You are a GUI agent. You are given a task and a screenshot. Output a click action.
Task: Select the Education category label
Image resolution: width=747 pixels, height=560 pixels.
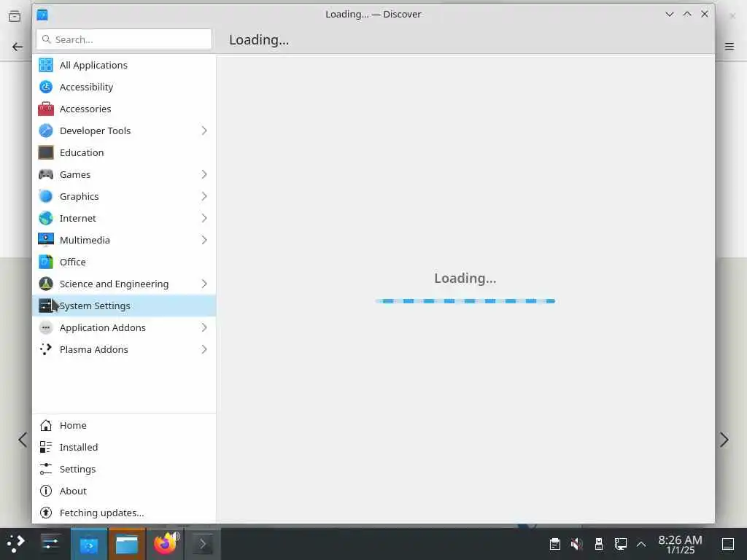click(x=82, y=153)
